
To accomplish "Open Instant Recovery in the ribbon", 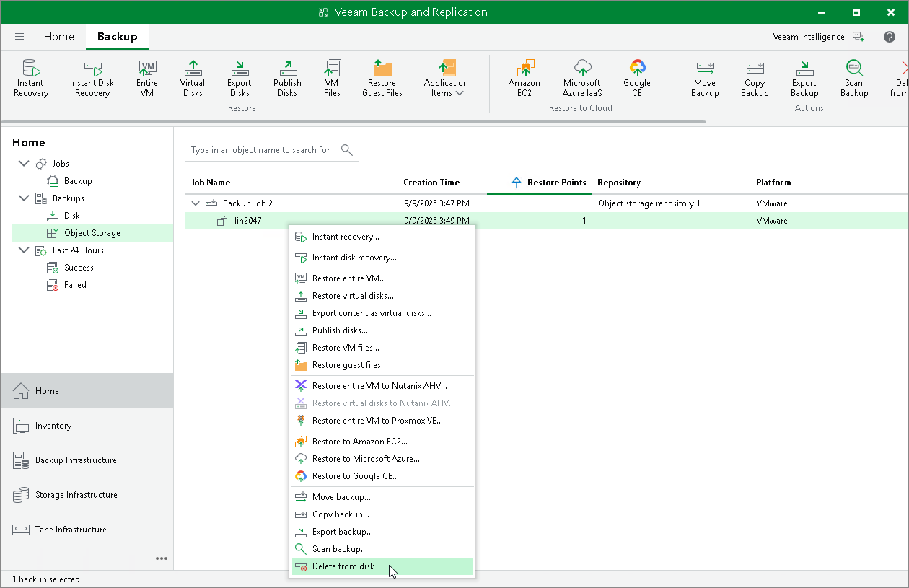I will [x=31, y=78].
